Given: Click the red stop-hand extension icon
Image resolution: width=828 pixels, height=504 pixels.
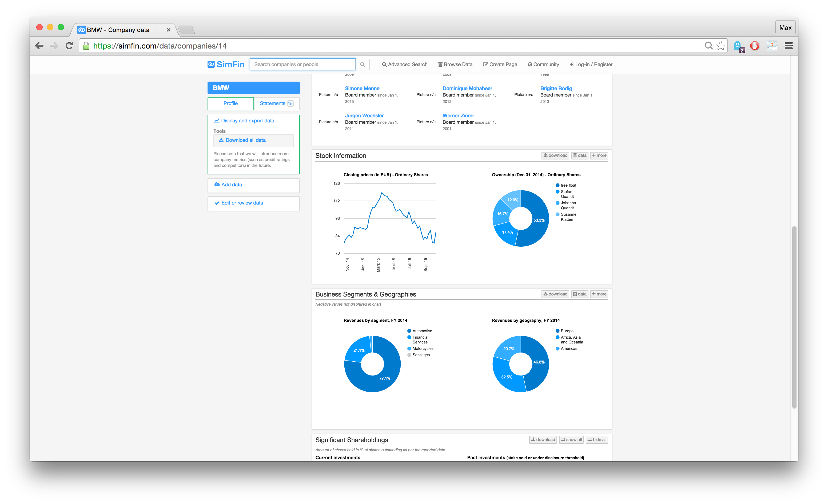Looking at the screenshot, I should coord(754,46).
